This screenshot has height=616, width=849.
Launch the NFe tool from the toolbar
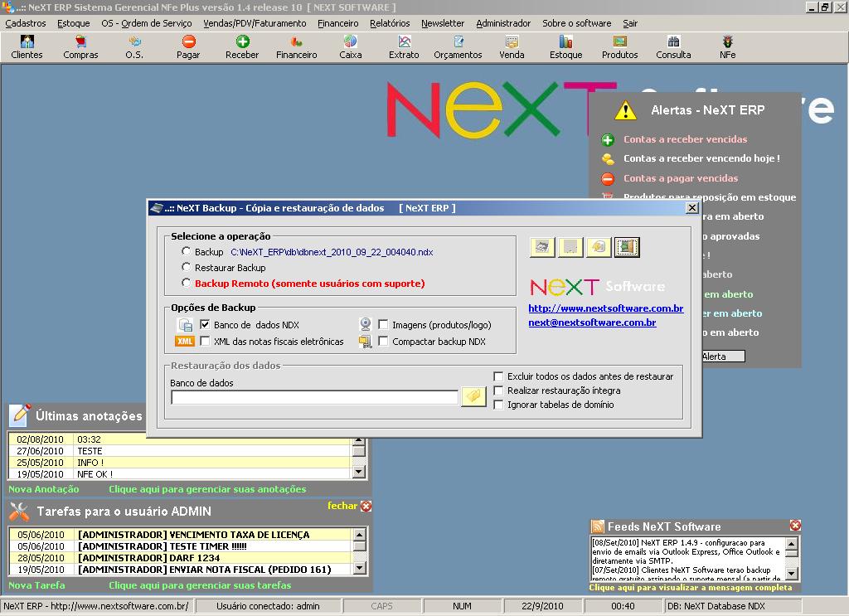click(x=727, y=47)
